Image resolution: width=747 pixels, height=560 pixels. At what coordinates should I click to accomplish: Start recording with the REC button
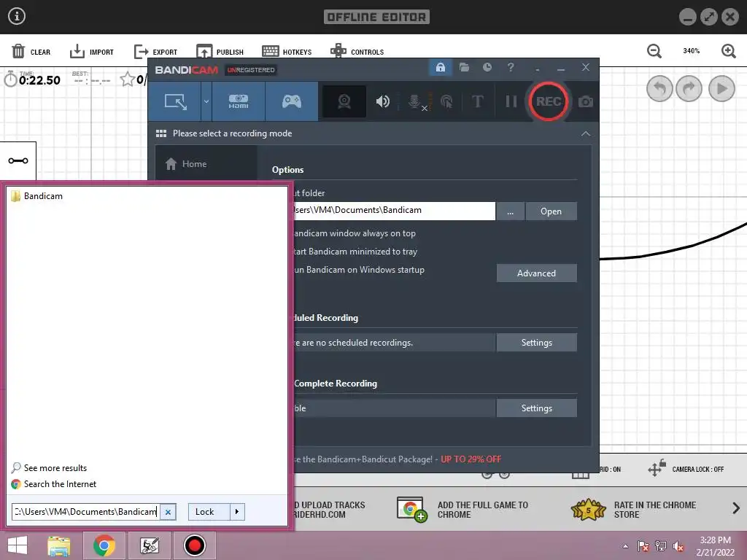pyautogui.click(x=549, y=101)
